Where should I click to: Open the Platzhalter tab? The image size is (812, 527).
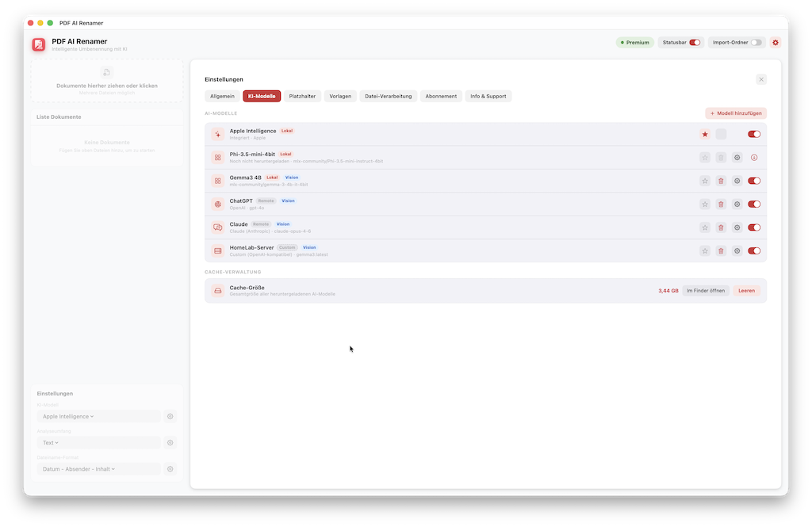coord(302,97)
